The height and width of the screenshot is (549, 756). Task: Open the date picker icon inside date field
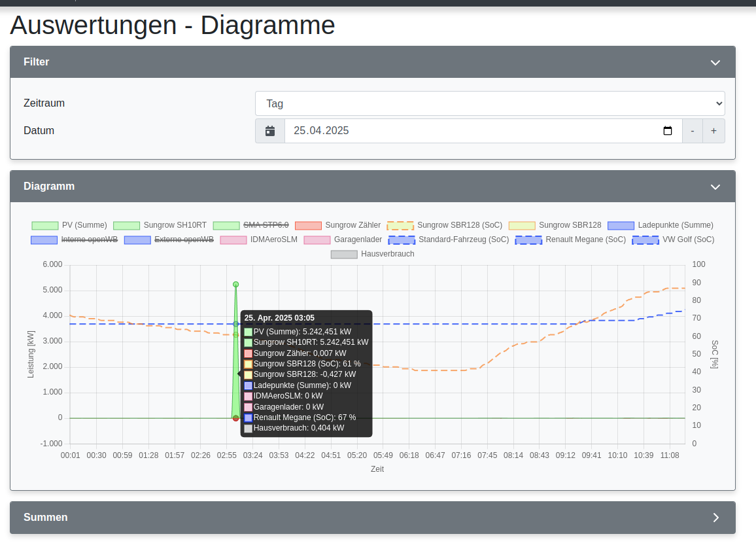667,131
